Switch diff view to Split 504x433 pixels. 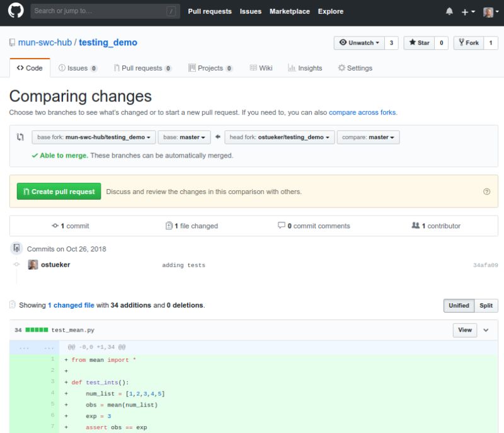click(486, 305)
